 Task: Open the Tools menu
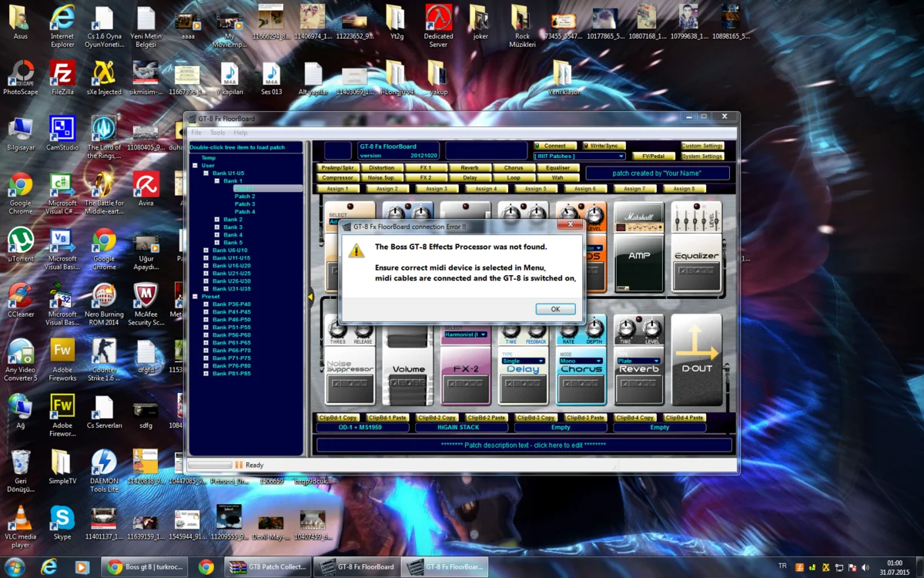click(x=217, y=132)
